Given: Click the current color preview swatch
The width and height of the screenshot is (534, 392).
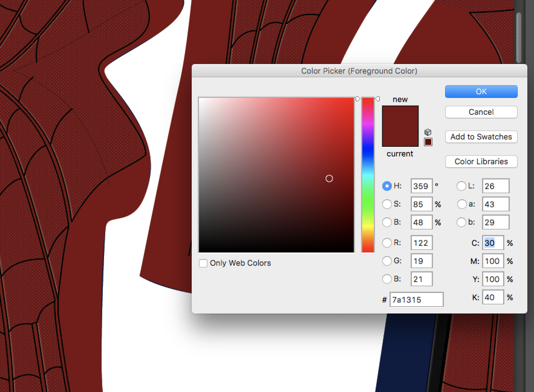Looking at the screenshot, I should coord(400,136).
